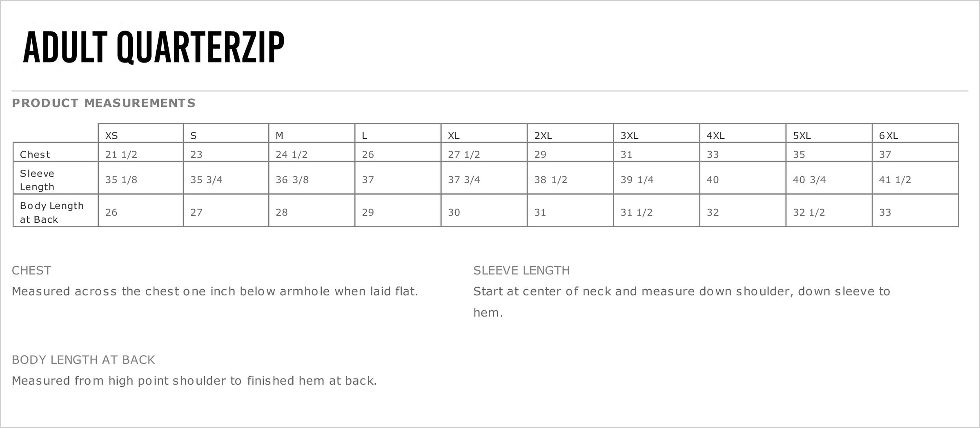Select the PRODUCT MEASUREMENTS heading
The image size is (980, 428).
[104, 103]
